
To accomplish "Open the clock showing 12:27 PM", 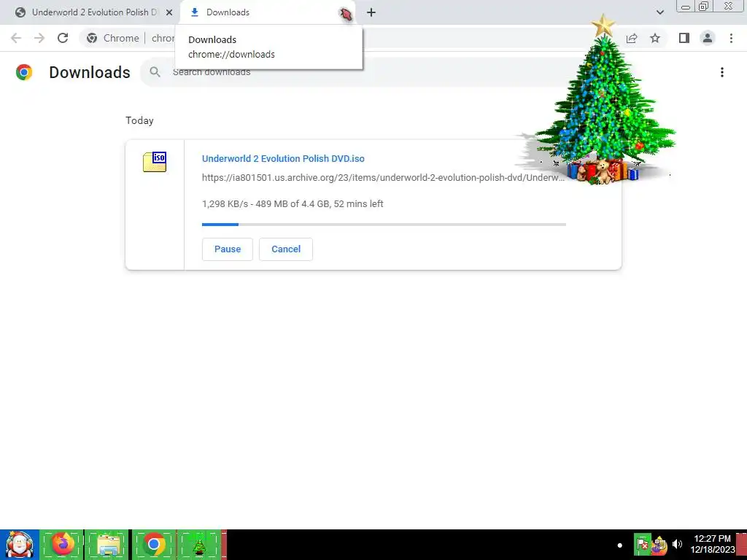I will coord(712,544).
